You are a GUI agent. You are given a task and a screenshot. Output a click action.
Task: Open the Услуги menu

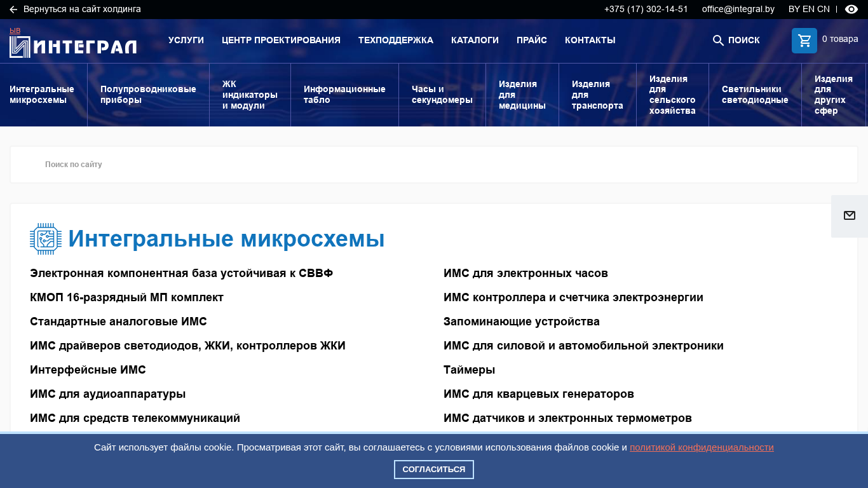tap(186, 40)
